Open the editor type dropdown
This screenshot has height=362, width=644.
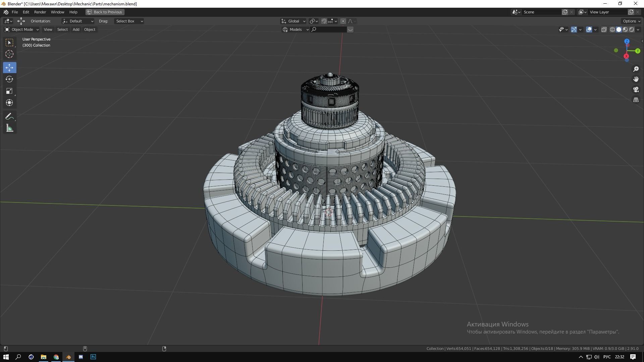point(8,21)
